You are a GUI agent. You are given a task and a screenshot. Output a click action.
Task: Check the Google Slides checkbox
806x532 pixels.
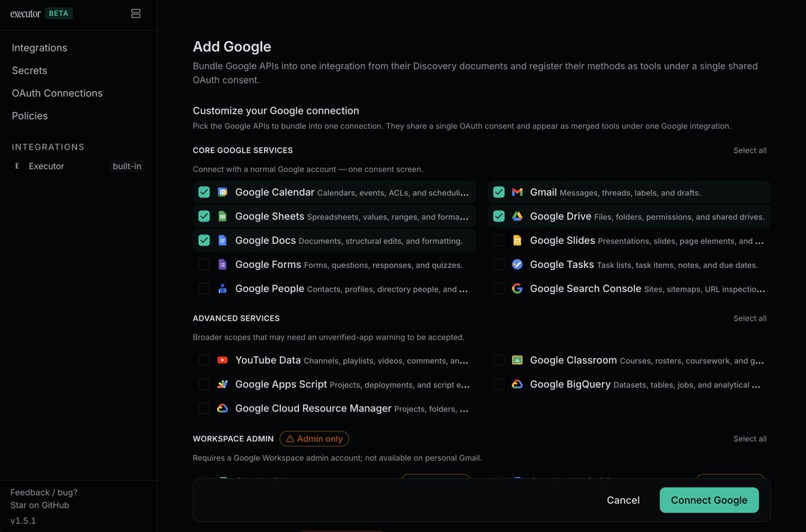point(499,240)
